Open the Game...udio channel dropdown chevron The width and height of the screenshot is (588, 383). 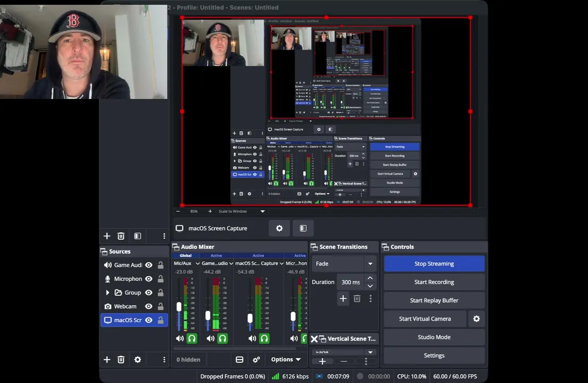[231, 263]
